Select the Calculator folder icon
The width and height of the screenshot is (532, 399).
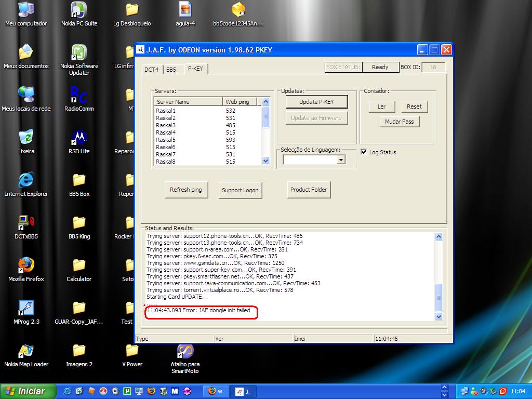[x=79, y=270]
